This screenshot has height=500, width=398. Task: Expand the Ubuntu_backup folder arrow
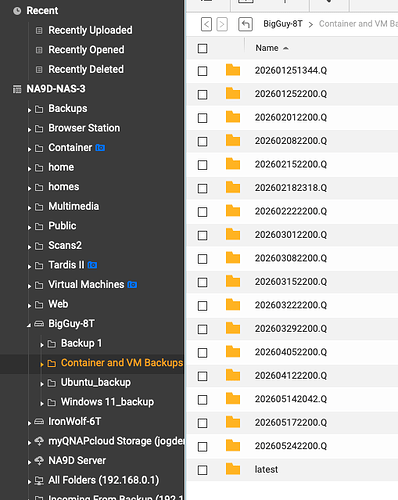point(42,384)
